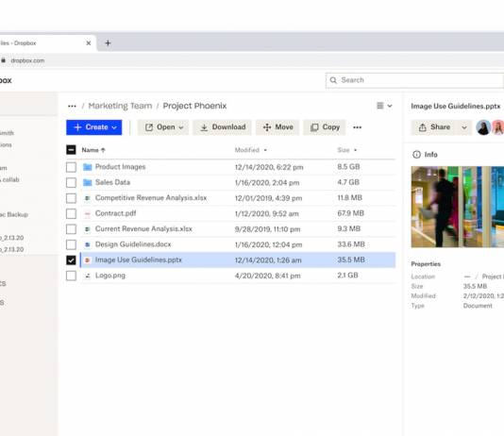Screen dimensions: 504x436
Task: Click the Share button in details panel
Action: point(434,127)
